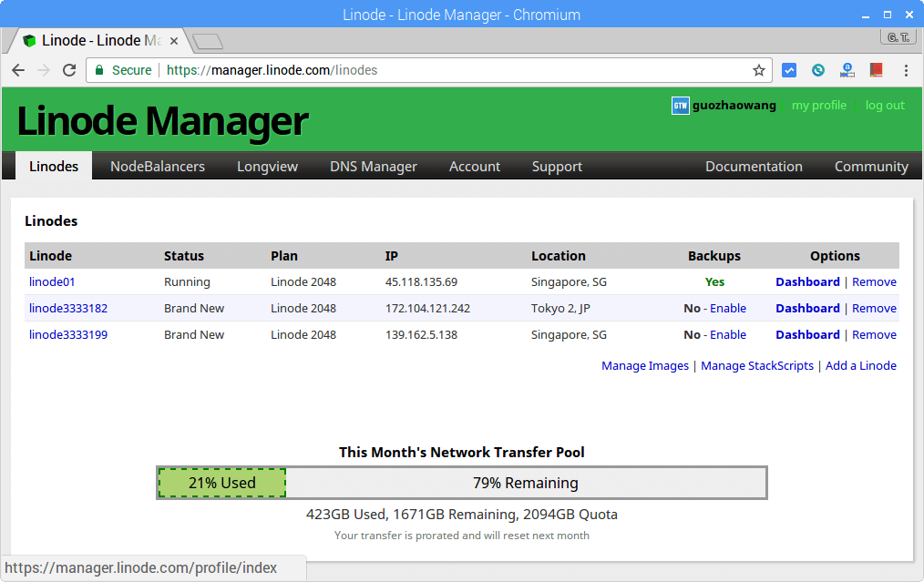Click the browser back arrow
Viewport: 924px width, 582px height.
pos(18,70)
